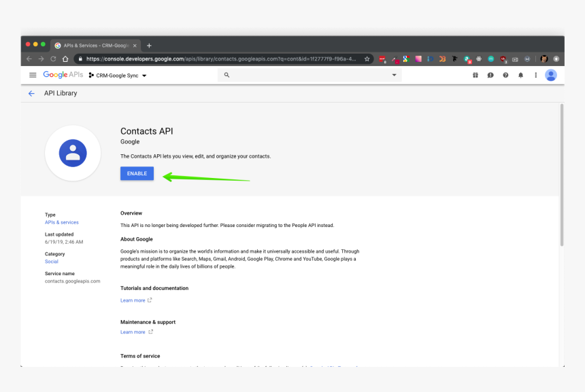Screen dimensions: 585x392
Task: Open the APIs & services type link
Action: [61, 222]
